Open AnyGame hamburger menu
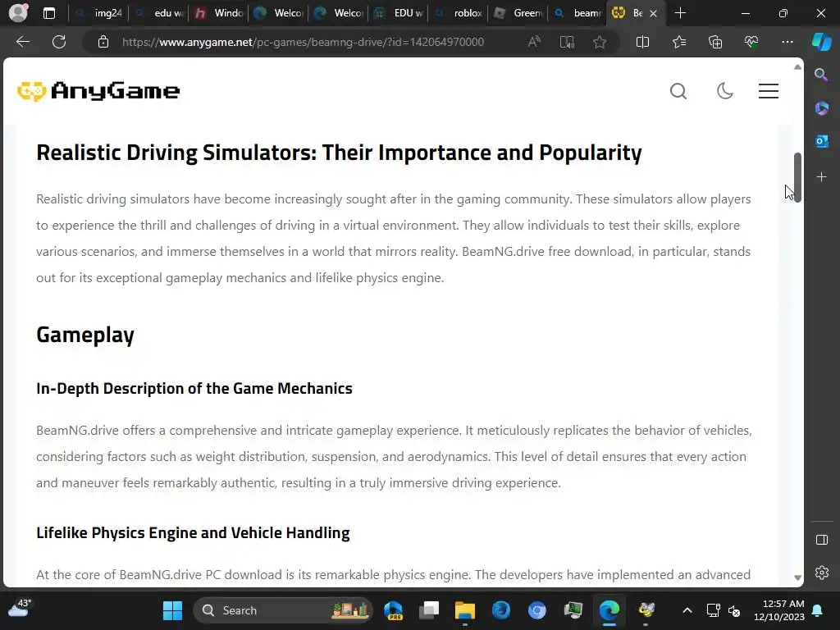 (x=768, y=91)
